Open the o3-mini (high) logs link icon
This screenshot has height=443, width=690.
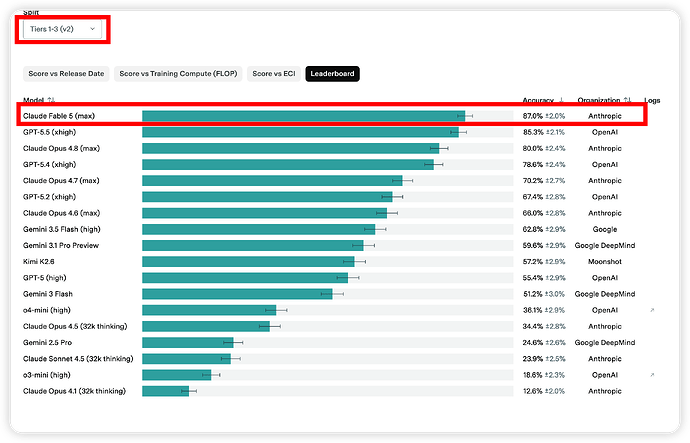coord(652,375)
